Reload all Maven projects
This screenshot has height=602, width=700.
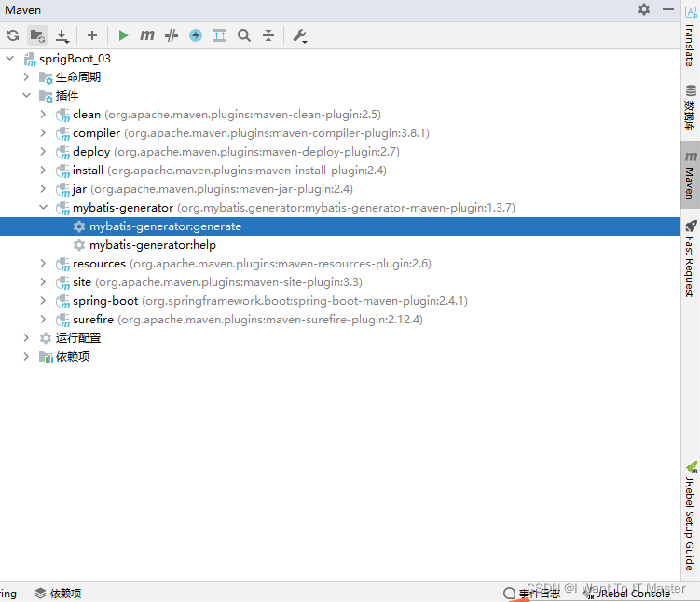tap(13, 35)
